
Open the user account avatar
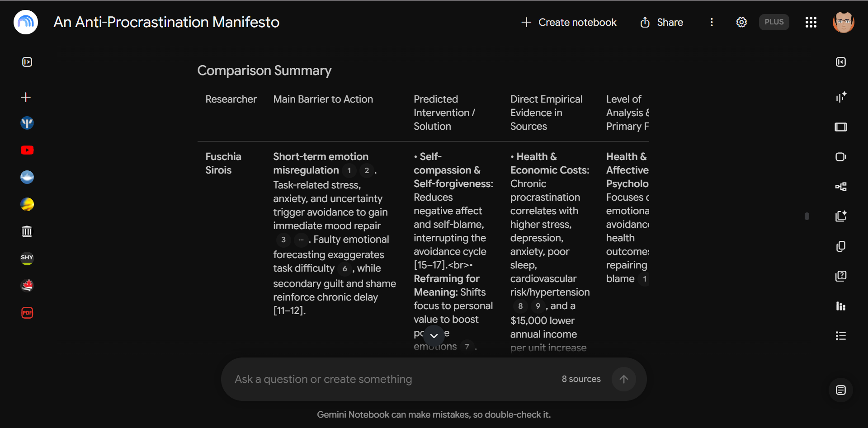[844, 22]
